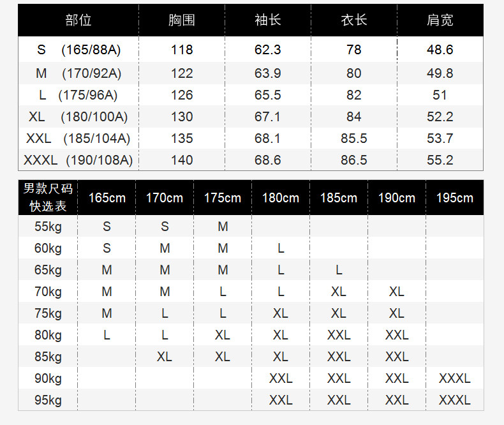This screenshot has height=425, width=504.
Task: Click the 男款尺码快选表 header cell
Action: pyautogui.click(x=48, y=197)
